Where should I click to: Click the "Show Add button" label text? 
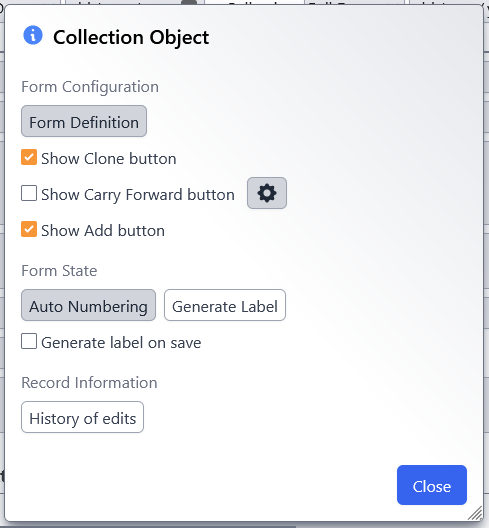pyautogui.click(x=103, y=231)
